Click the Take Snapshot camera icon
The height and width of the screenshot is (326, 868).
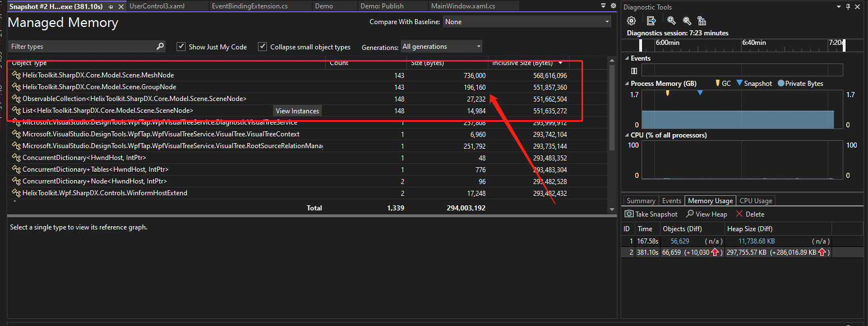click(629, 214)
